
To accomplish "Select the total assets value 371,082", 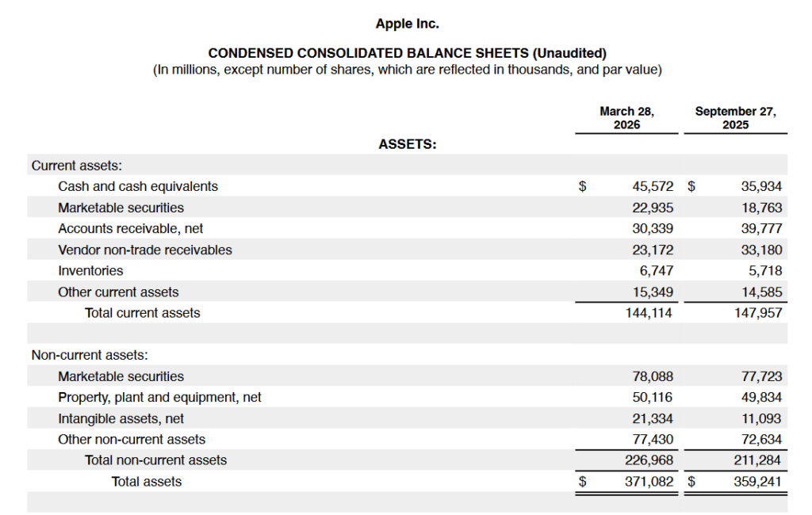I will 649,482.
